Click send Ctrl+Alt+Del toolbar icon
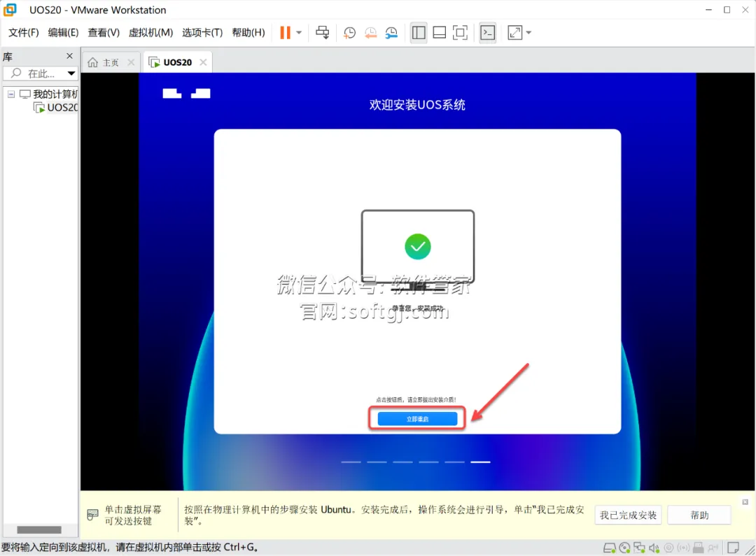 tap(323, 32)
